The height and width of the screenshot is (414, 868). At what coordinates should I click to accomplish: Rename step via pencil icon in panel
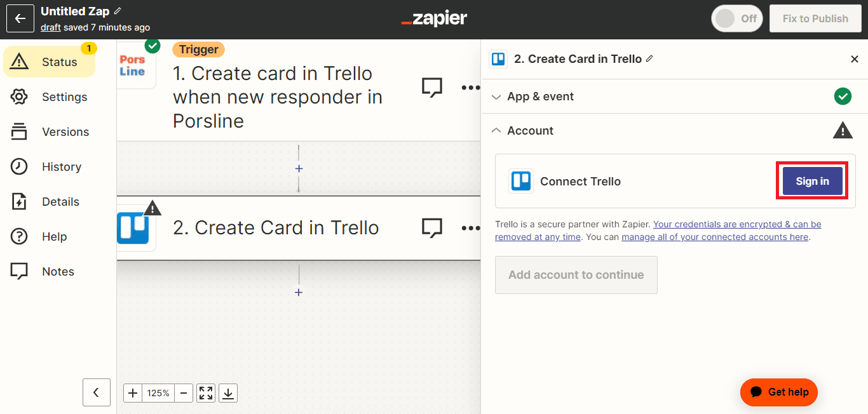click(x=649, y=58)
